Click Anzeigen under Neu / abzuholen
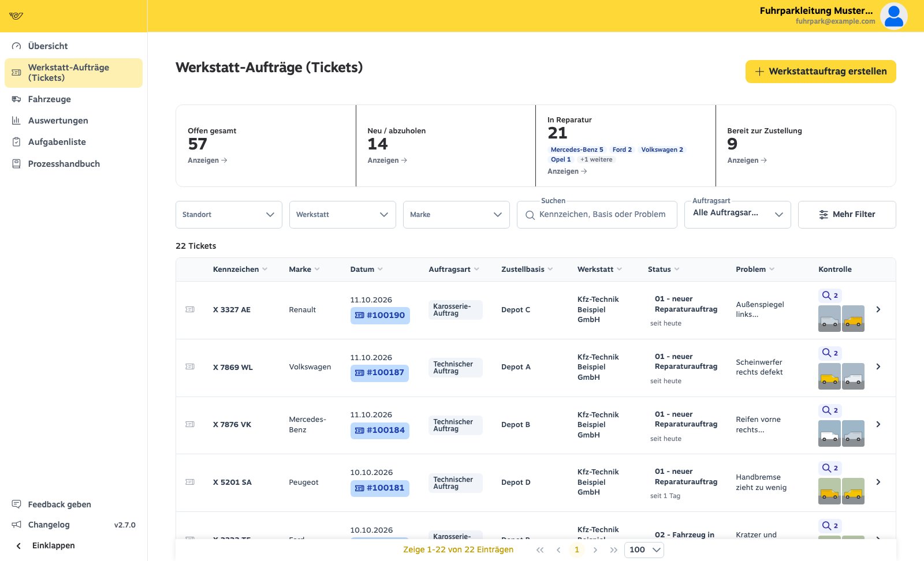This screenshot has height=561, width=924. point(387,160)
